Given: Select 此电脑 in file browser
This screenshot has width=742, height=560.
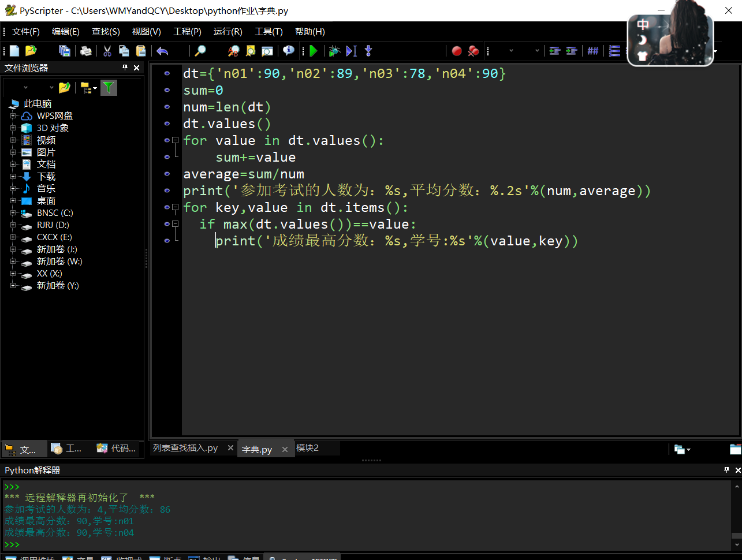Looking at the screenshot, I should 38,104.
